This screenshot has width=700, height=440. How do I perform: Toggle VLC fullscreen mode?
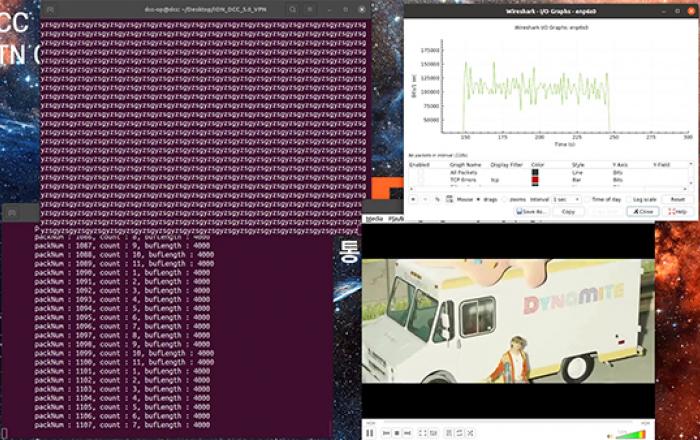tap(422, 433)
